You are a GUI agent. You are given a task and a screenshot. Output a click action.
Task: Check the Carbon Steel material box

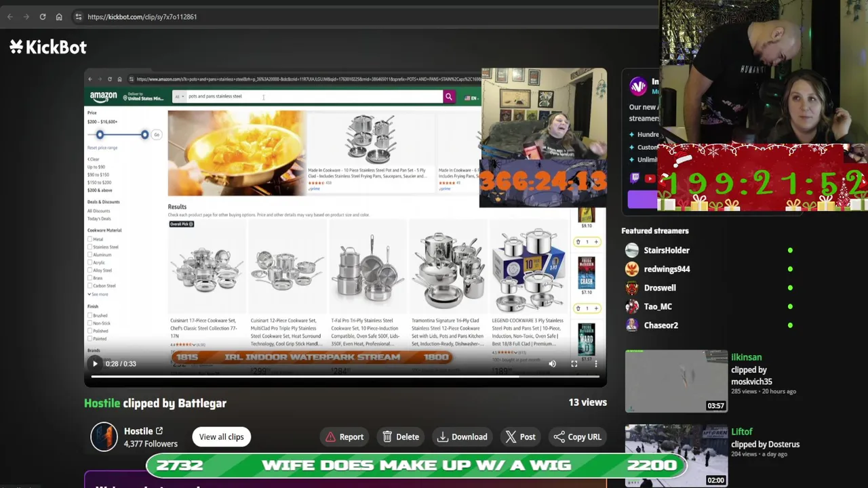tap(90, 286)
